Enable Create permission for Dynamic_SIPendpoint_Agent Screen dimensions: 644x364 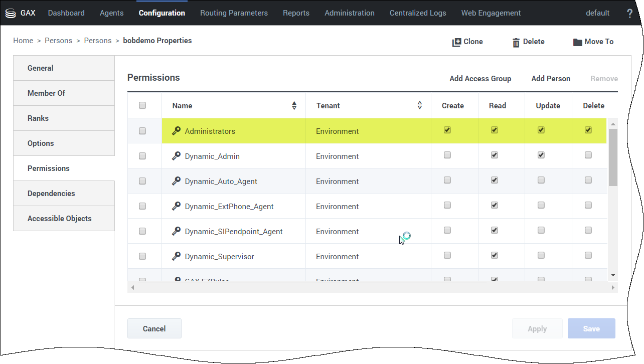click(x=447, y=230)
